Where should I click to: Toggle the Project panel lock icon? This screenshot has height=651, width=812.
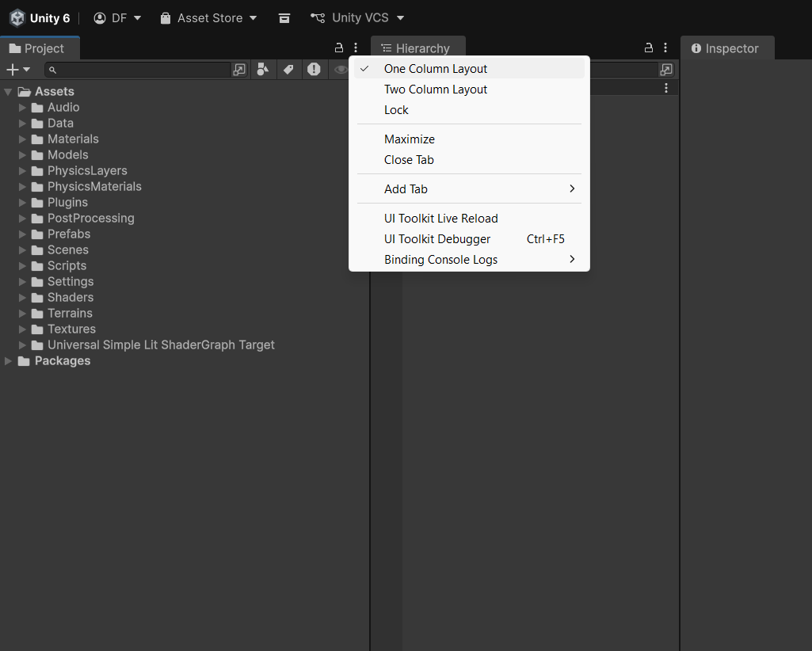339,48
